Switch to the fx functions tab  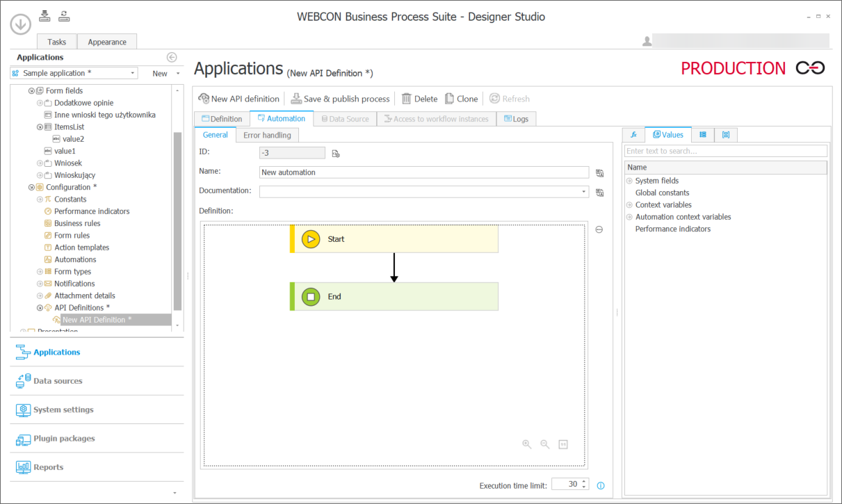(633, 135)
